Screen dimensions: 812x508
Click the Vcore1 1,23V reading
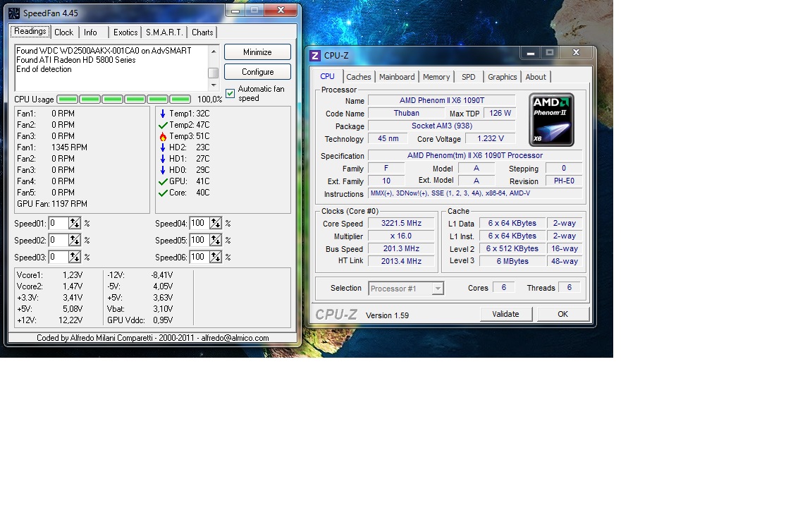[x=50, y=275]
